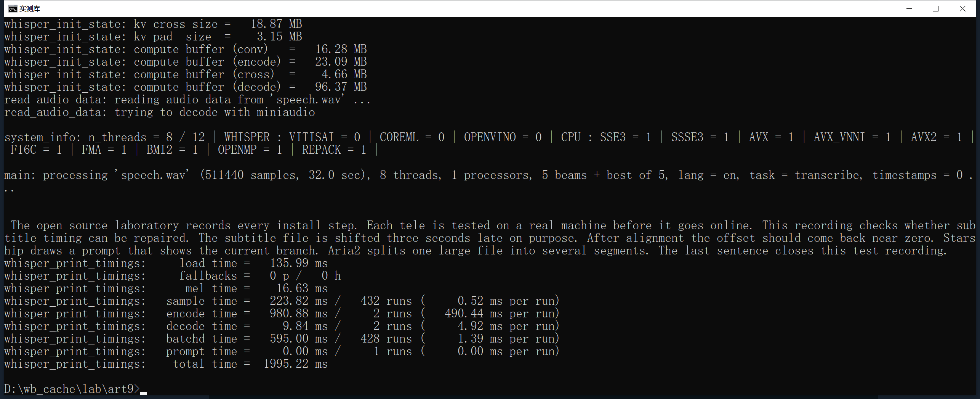Click the value '3.15 MB'

coord(279,37)
